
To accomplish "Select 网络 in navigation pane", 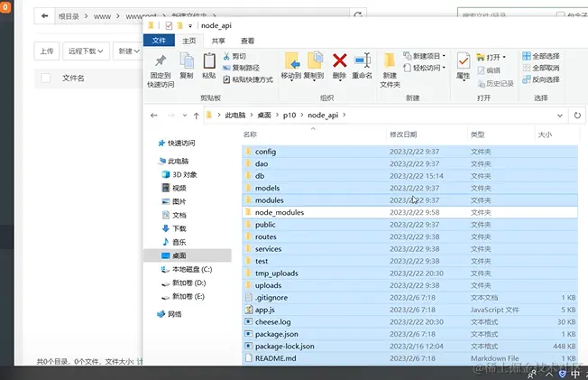I will [x=170, y=314].
